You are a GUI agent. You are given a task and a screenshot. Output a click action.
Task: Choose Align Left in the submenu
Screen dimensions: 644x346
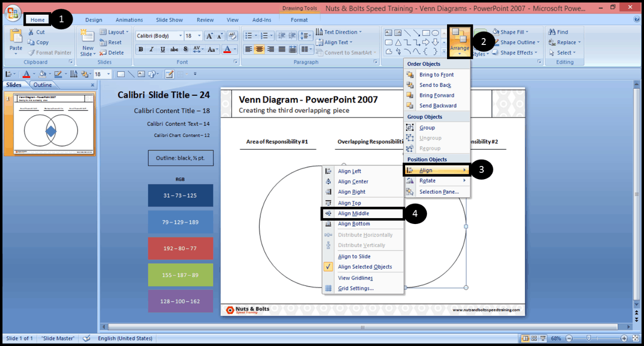[x=363, y=171]
